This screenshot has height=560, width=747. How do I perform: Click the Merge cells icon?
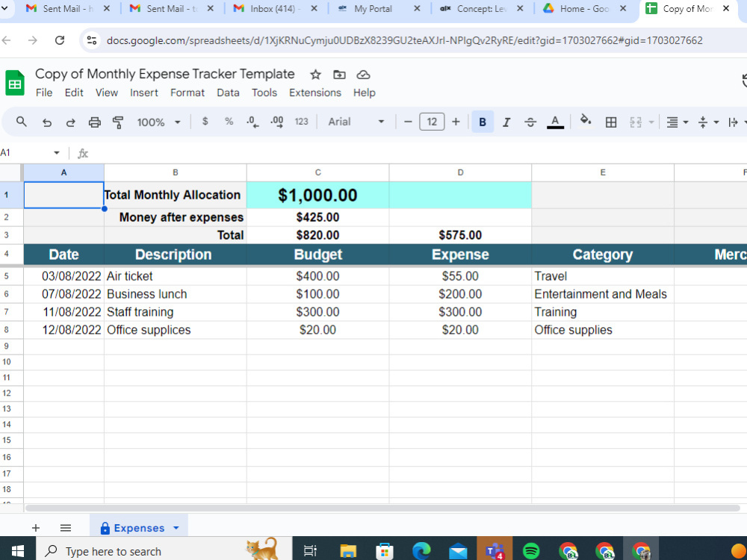pyautogui.click(x=636, y=122)
